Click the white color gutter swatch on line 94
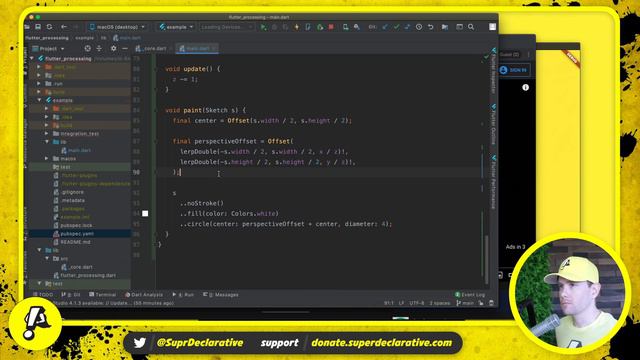Screen dimensions: 640x360 pos(145,213)
